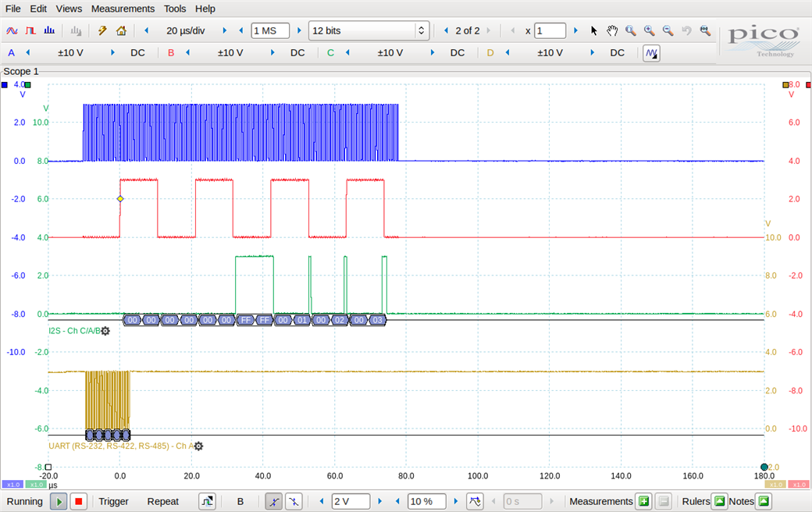Select the hand pan tool

point(612,30)
